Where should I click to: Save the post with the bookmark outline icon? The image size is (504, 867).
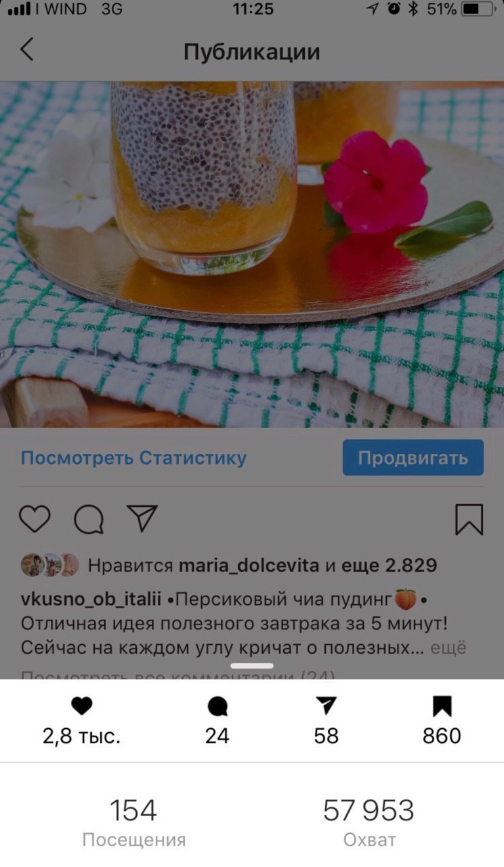(469, 520)
